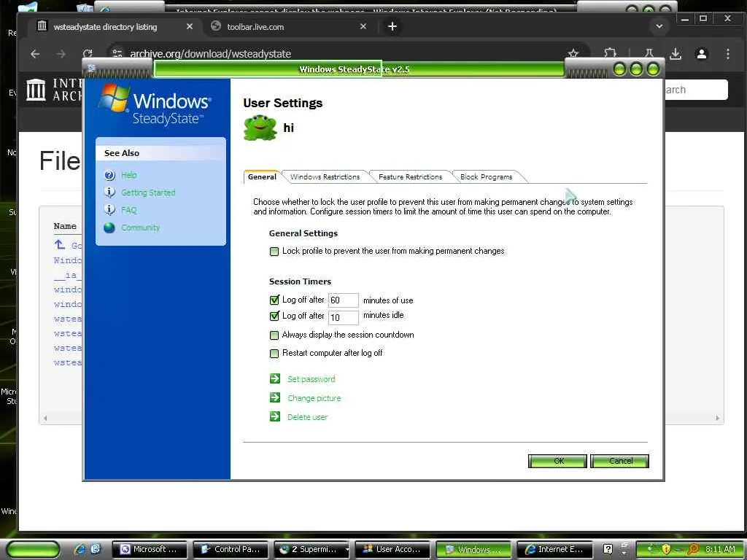The height and width of the screenshot is (560, 747).
Task: Select the toolbar.live.com browser tab
Action: pyautogui.click(x=289, y=27)
